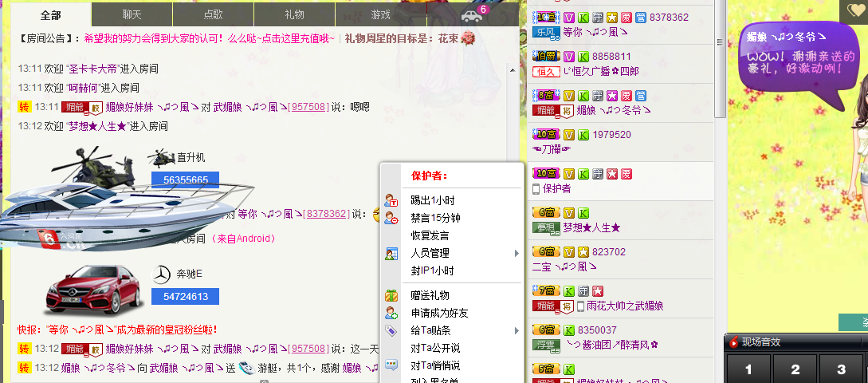Click the helicopter gift number 56355665
The image size is (868, 383).
[186, 180]
